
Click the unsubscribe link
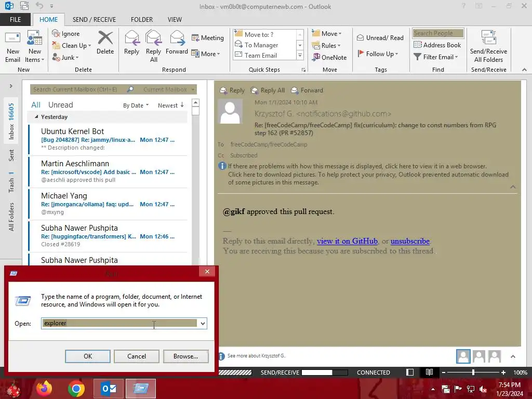(410, 241)
